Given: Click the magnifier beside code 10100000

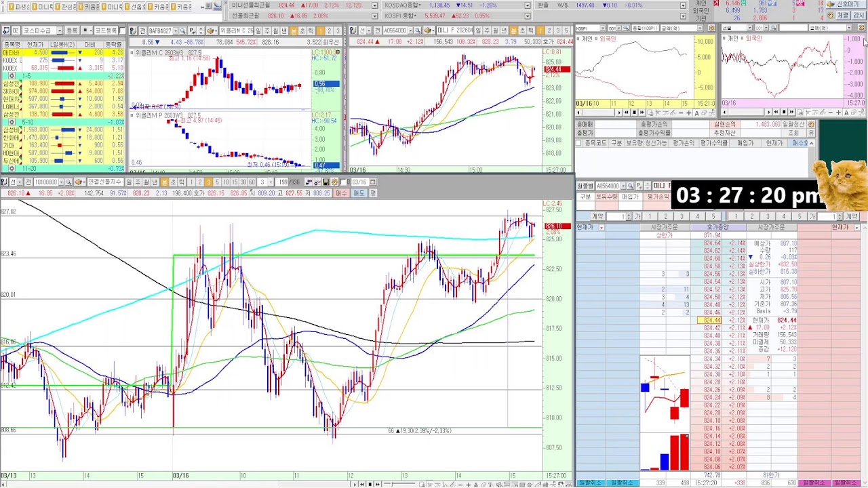Looking at the screenshot, I should pyautogui.click(x=69, y=182).
